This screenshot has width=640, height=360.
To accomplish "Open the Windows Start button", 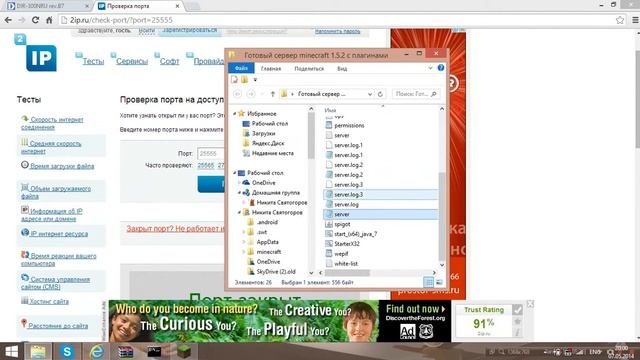I will point(11,351).
